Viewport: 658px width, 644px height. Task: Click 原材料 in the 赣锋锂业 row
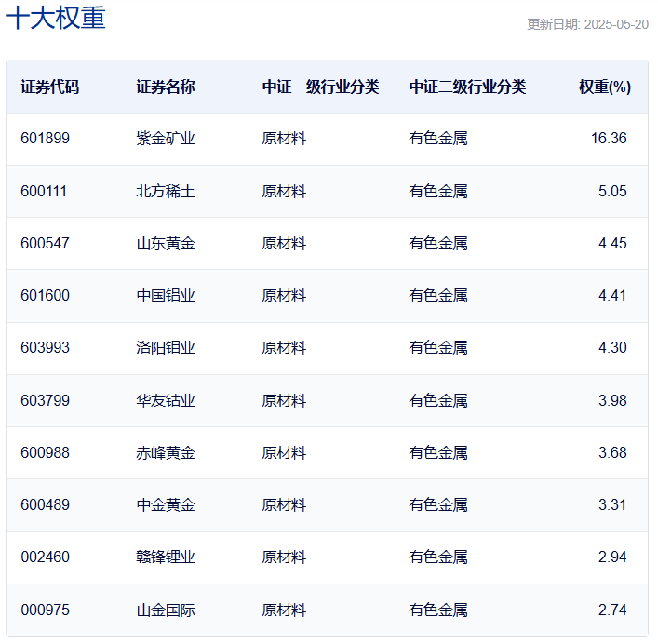pos(284,557)
